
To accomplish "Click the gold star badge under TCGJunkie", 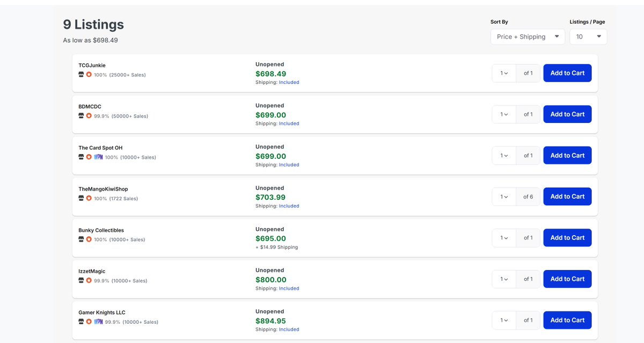I will click(x=89, y=75).
